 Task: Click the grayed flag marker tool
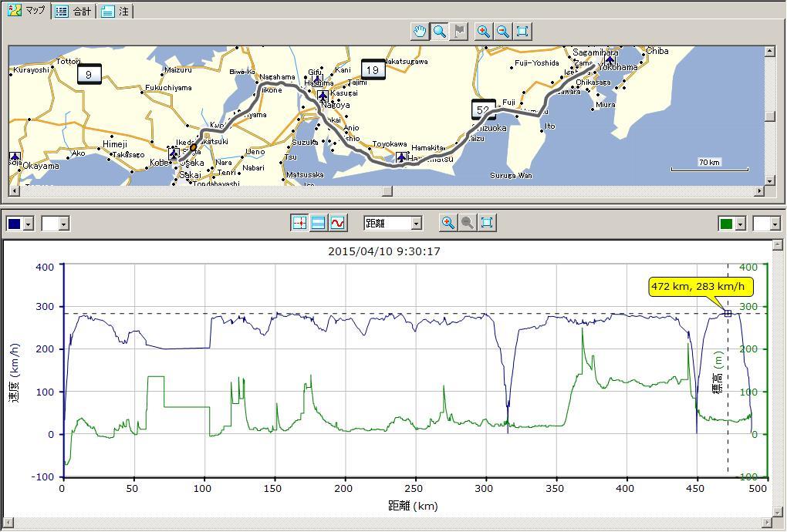pos(459,32)
